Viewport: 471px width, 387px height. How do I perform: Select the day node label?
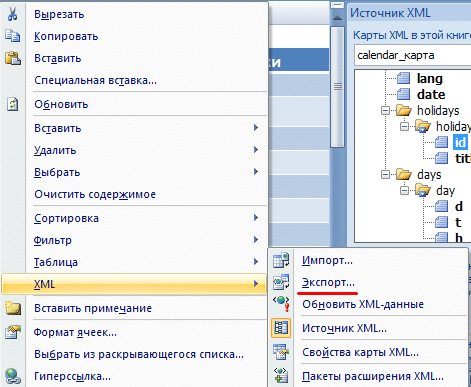(445, 191)
